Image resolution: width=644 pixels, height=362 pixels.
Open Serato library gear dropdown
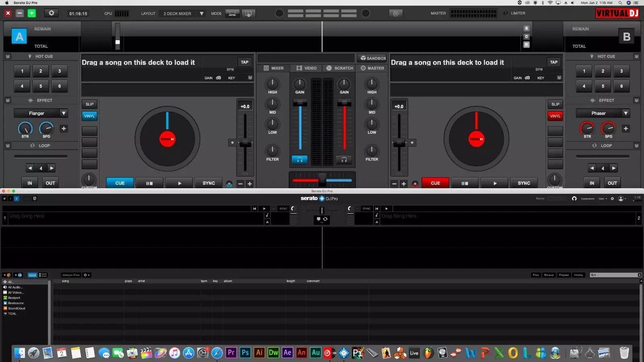tap(87, 275)
